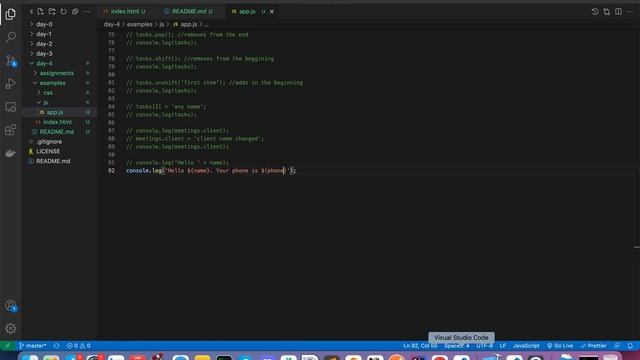Click the Prettier status item
The image size is (640, 360).
(x=593, y=346)
